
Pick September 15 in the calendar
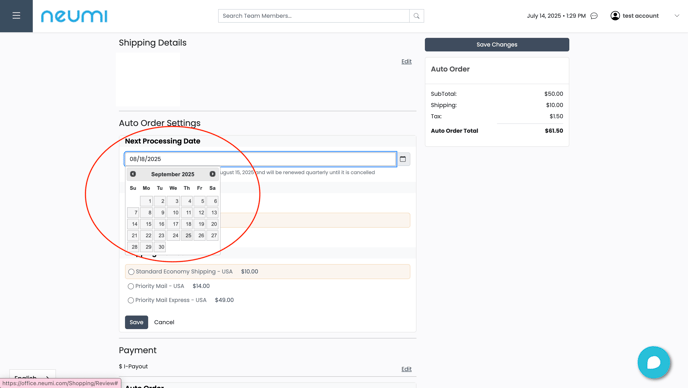click(147, 224)
